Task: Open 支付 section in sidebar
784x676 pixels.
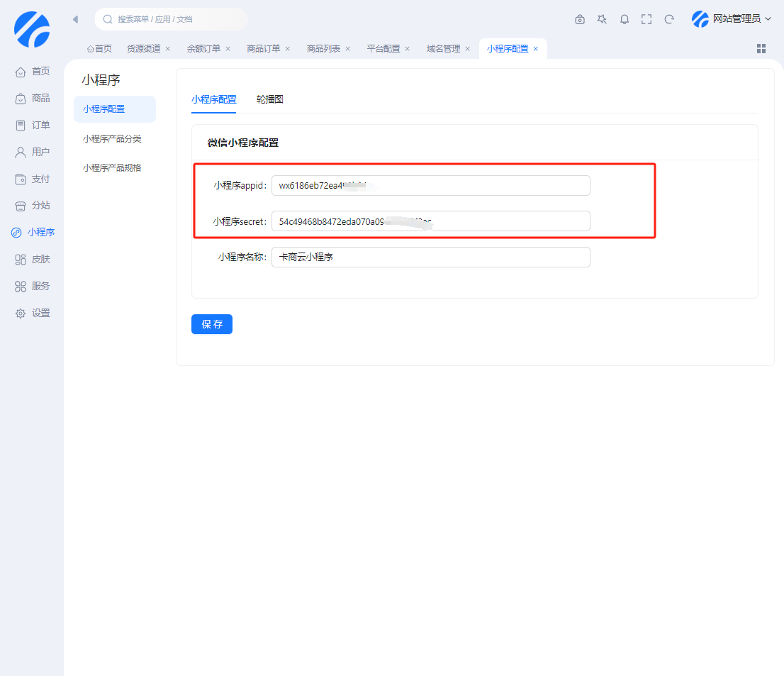Action: tap(33, 179)
